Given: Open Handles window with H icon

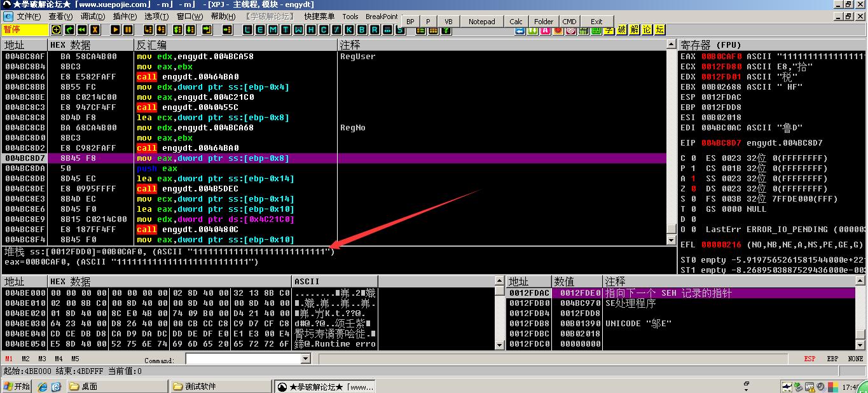Looking at the screenshot, I should 311,29.
